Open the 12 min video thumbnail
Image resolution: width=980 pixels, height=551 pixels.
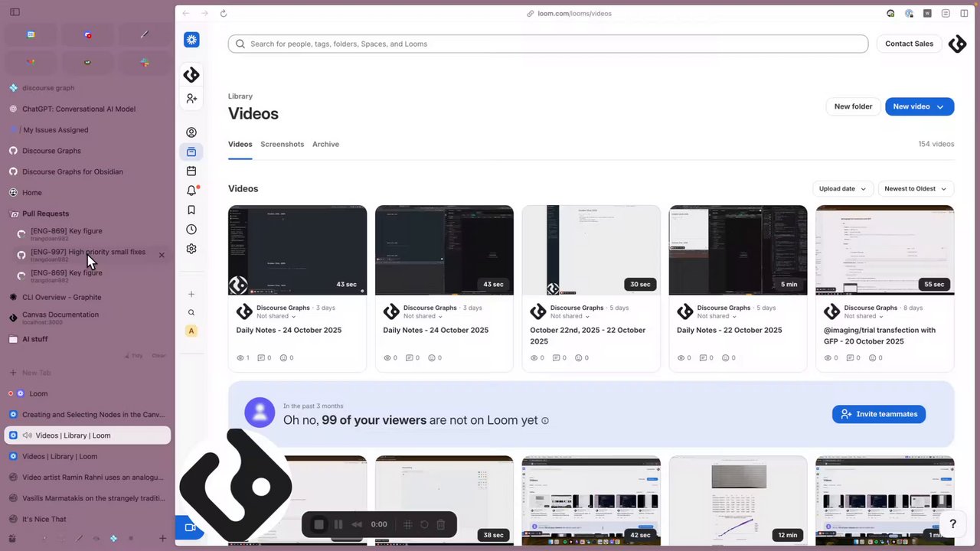point(738,500)
